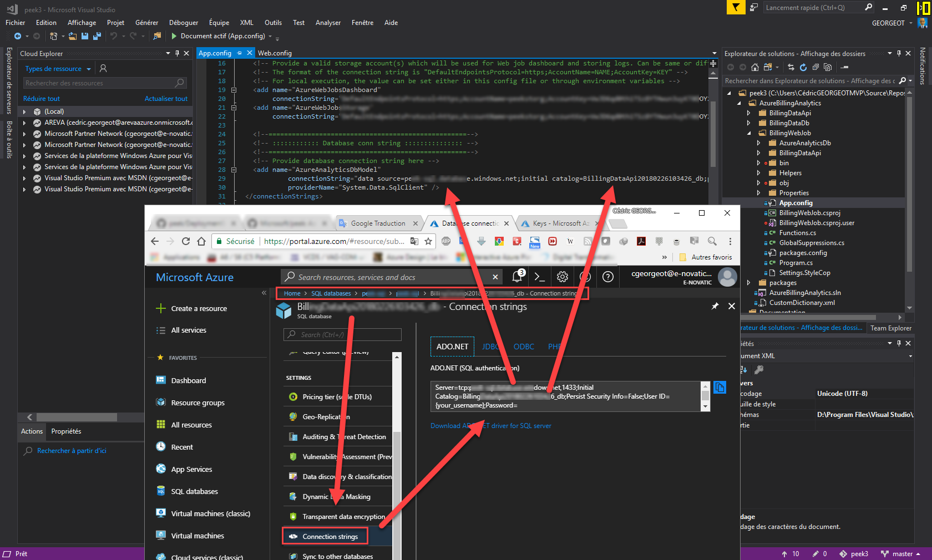932x560 pixels.
Task: Open the Types de ressource dropdown
Action: pyautogui.click(x=58, y=69)
